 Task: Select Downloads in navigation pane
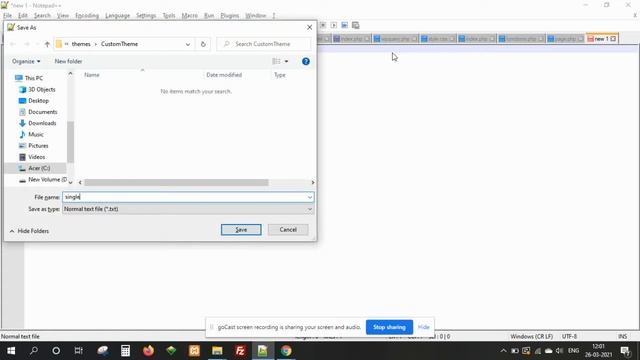pyautogui.click(x=38, y=123)
